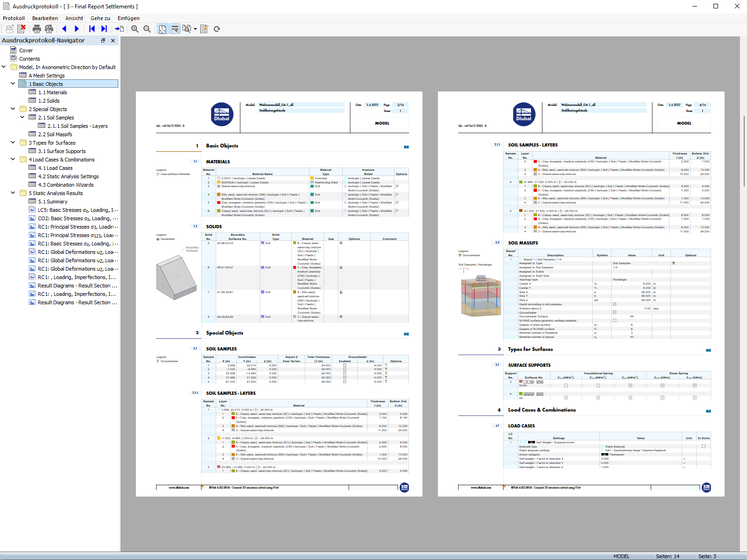This screenshot has height=560, width=747.
Task: Jump to the first page with the toolbar icon
Action: pos(92,28)
